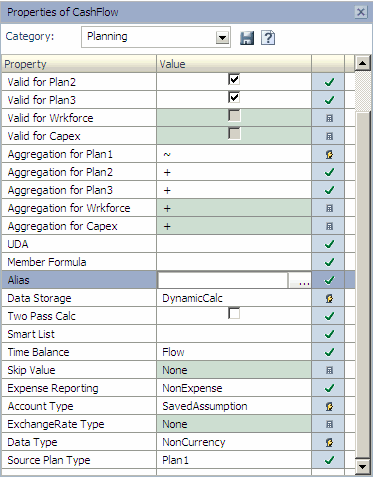373x478 pixels.
Task: Click the status checkmark in UDA row
Action: click(x=329, y=244)
